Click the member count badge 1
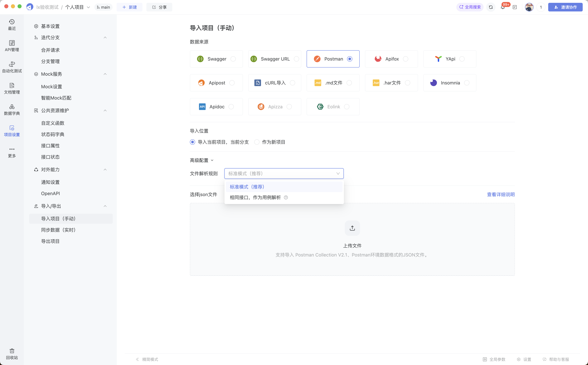The height and width of the screenshot is (365, 588). (541, 7)
